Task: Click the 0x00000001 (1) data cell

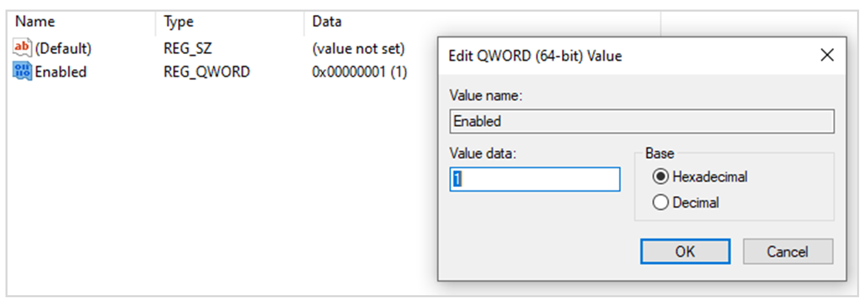Action: click(359, 71)
